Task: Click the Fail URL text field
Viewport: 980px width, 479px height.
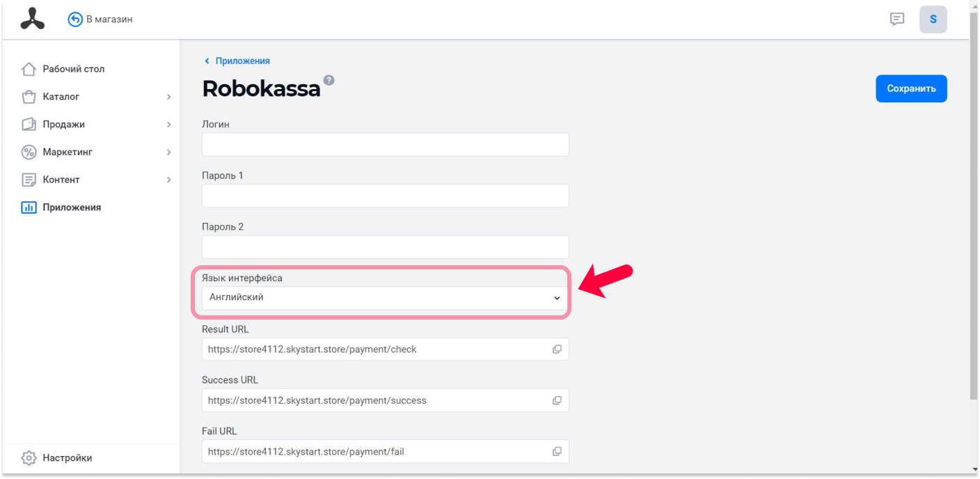Action: click(385, 451)
